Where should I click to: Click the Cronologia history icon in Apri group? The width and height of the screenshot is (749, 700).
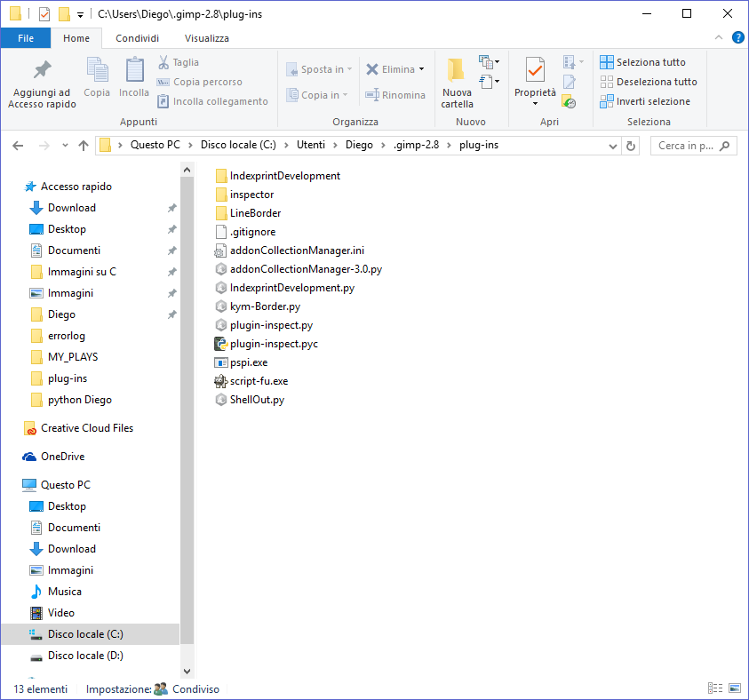569,101
